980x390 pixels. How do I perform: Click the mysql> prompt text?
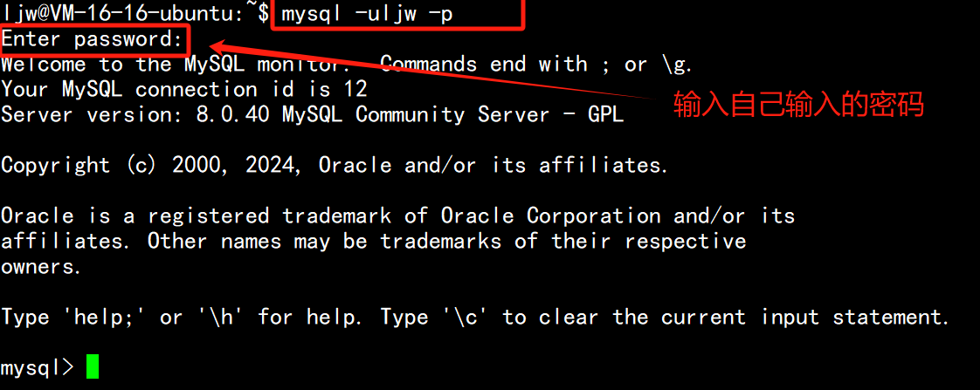38,367
